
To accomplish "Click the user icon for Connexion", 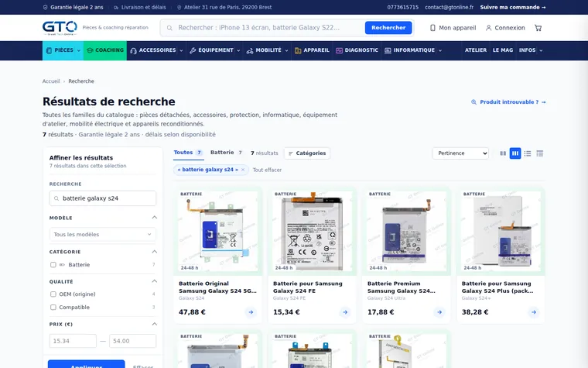I will 489,28.
